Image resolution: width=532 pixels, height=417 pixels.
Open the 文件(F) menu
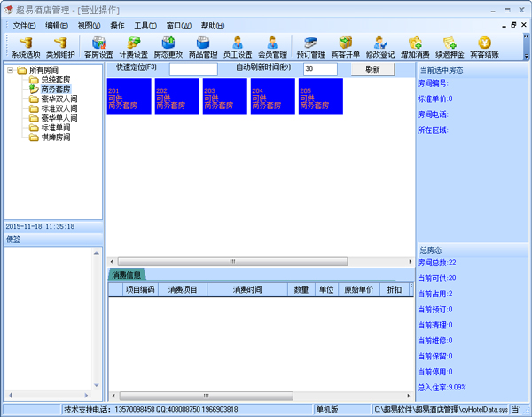(x=24, y=26)
